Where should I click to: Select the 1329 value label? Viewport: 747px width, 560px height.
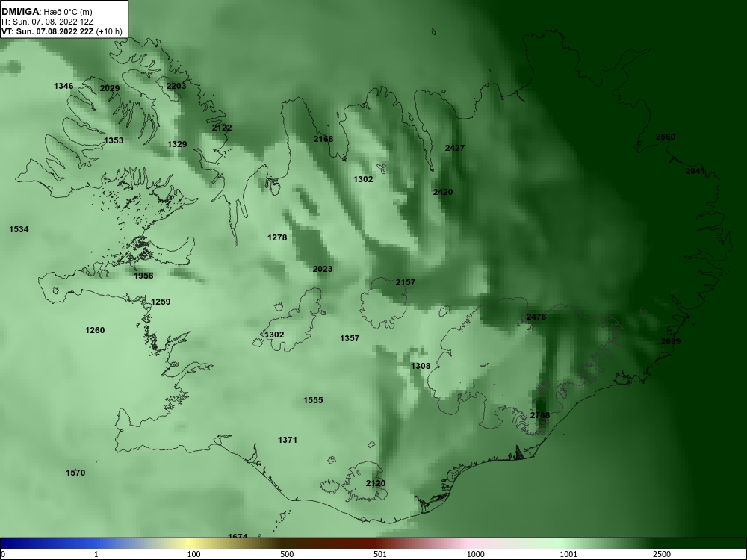[x=177, y=144]
